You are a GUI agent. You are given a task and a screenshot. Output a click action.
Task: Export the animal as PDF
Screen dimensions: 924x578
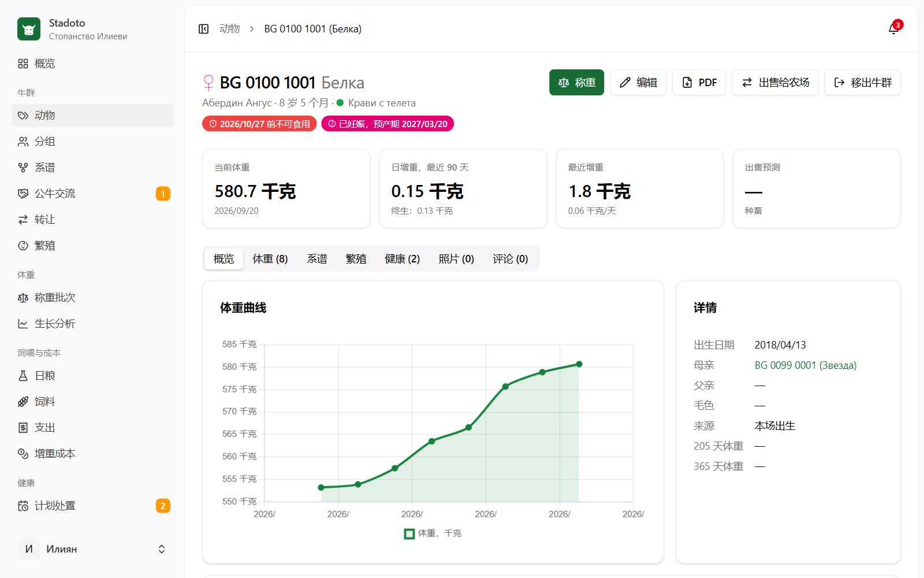[x=699, y=83]
